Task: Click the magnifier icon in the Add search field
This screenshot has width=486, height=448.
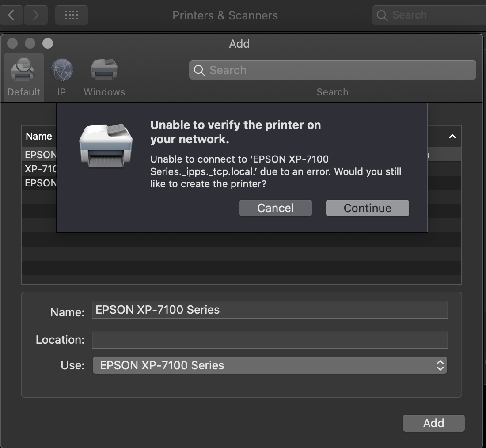Action: click(x=199, y=70)
